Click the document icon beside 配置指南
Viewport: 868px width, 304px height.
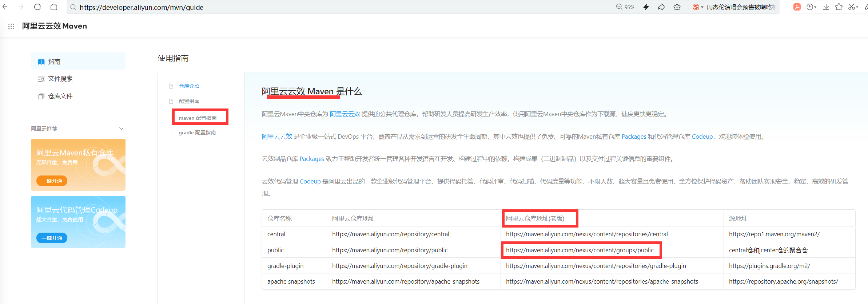click(171, 102)
